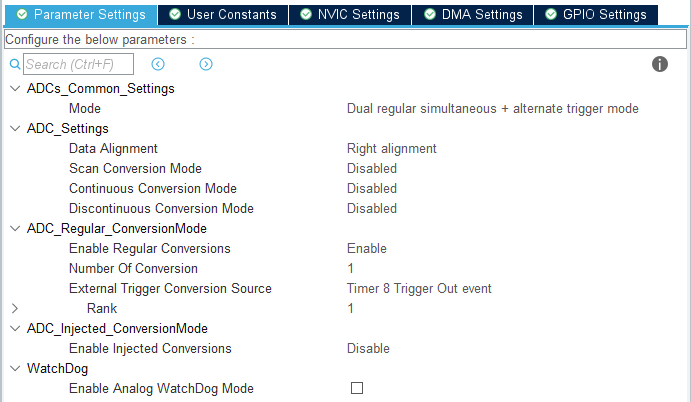Image resolution: width=691 pixels, height=402 pixels.
Task: Enable the Analog WatchDog Mode checkbox
Action: pos(357,388)
